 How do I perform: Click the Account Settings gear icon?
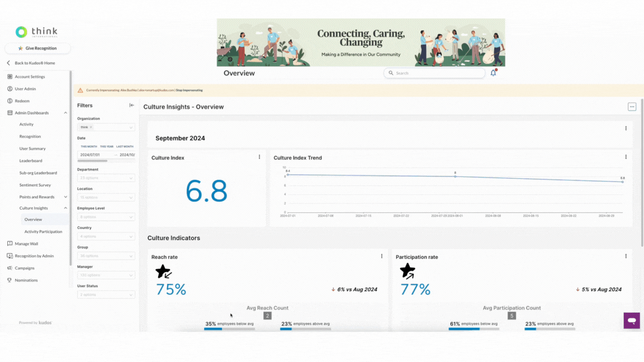point(10,77)
